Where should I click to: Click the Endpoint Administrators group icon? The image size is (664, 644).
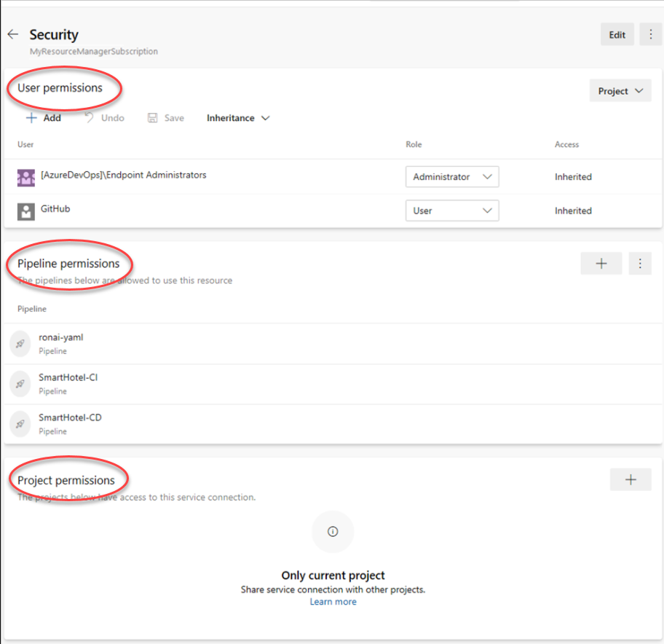coord(26,177)
